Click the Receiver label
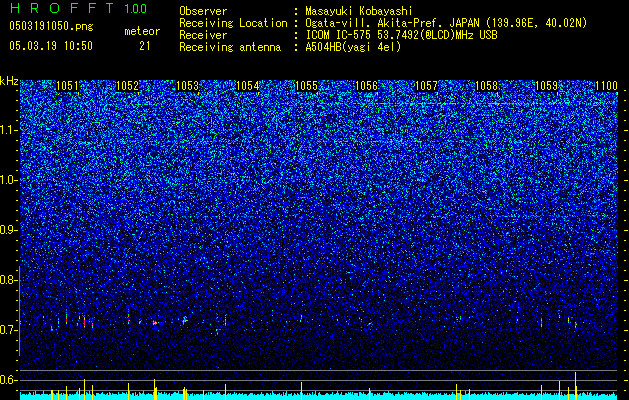Viewport: 629px width, 400px height. click(203, 35)
